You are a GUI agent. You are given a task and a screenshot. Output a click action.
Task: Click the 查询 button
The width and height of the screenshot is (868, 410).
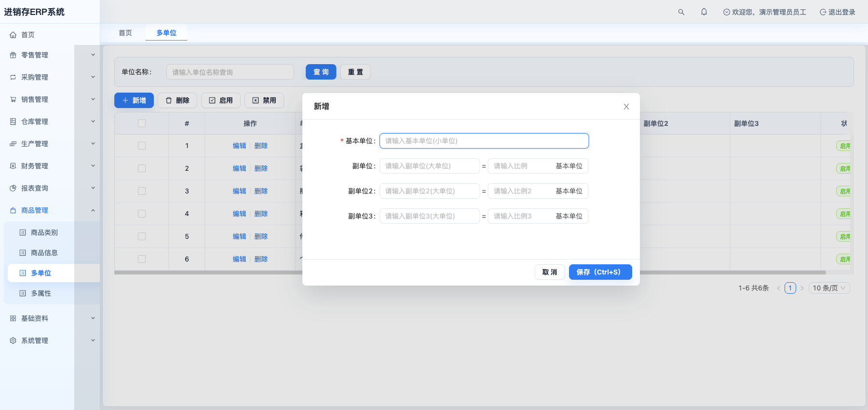(x=321, y=72)
